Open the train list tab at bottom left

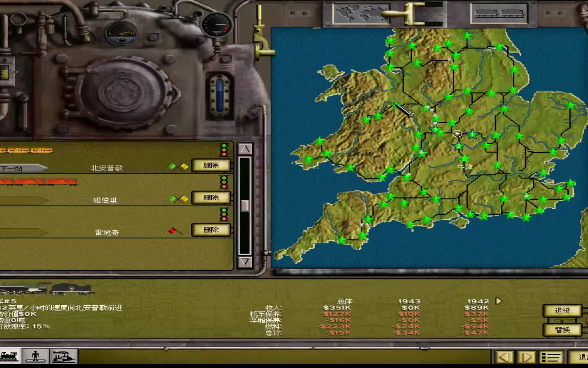click(10, 356)
